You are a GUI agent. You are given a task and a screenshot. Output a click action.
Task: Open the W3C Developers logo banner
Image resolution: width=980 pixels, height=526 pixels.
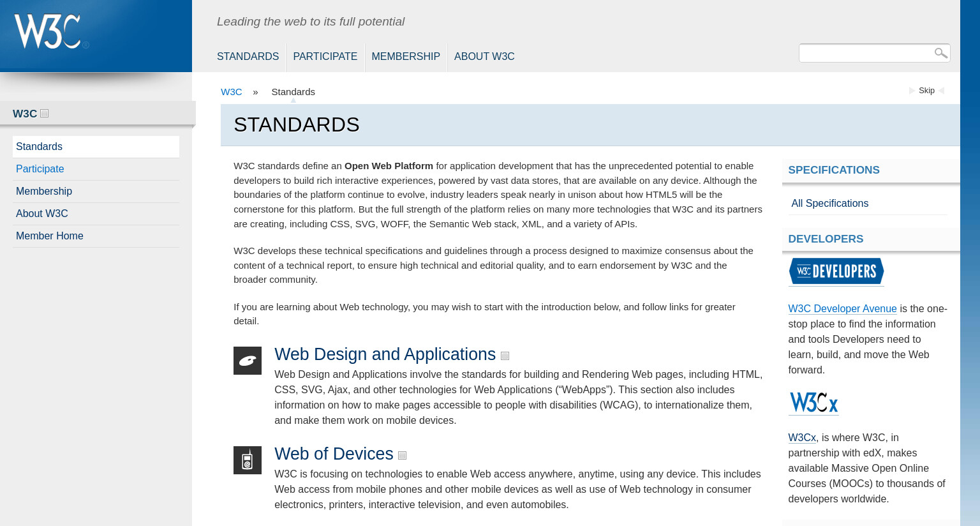tap(836, 271)
